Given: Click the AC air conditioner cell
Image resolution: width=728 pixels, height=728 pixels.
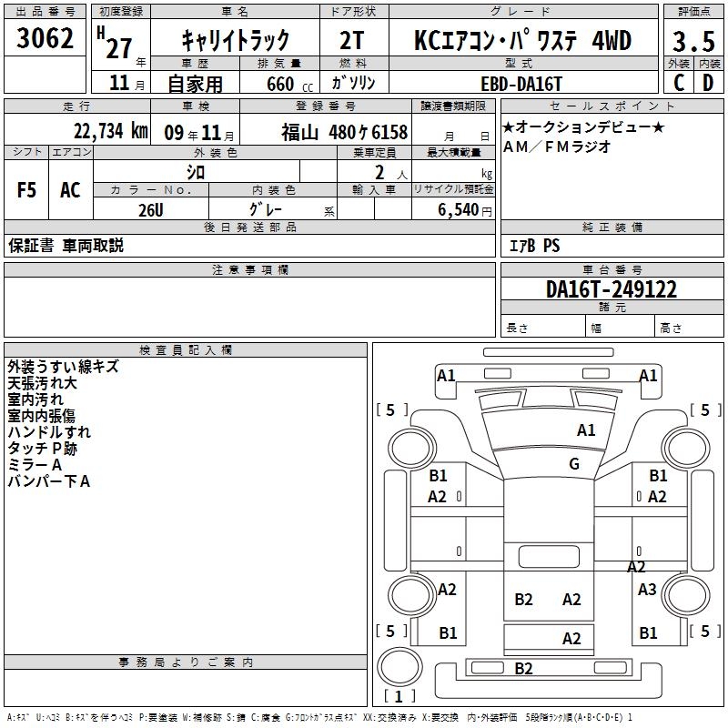Looking at the screenshot, I should (x=70, y=190).
